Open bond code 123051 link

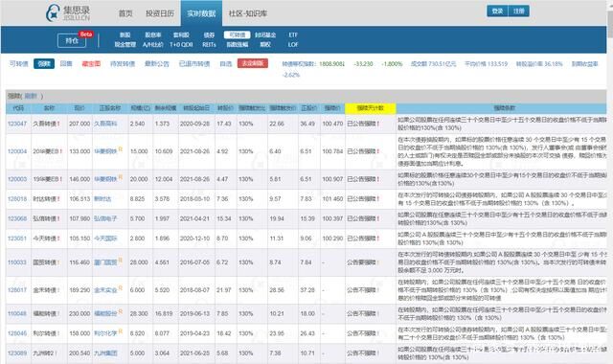point(17,239)
